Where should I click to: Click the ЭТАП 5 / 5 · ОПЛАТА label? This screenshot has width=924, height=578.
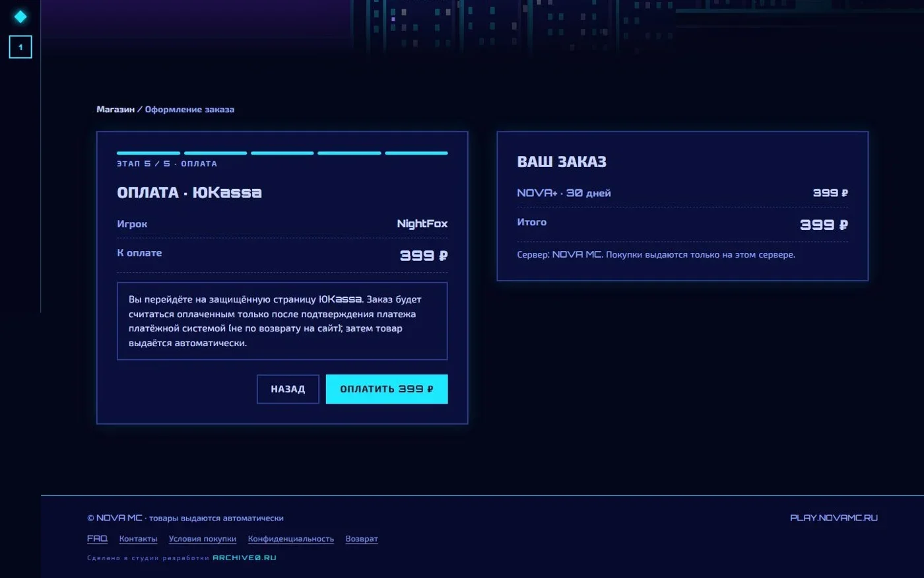click(x=167, y=164)
